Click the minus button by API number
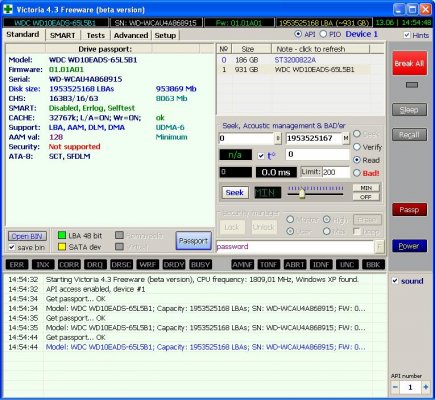 (x=395, y=387)
